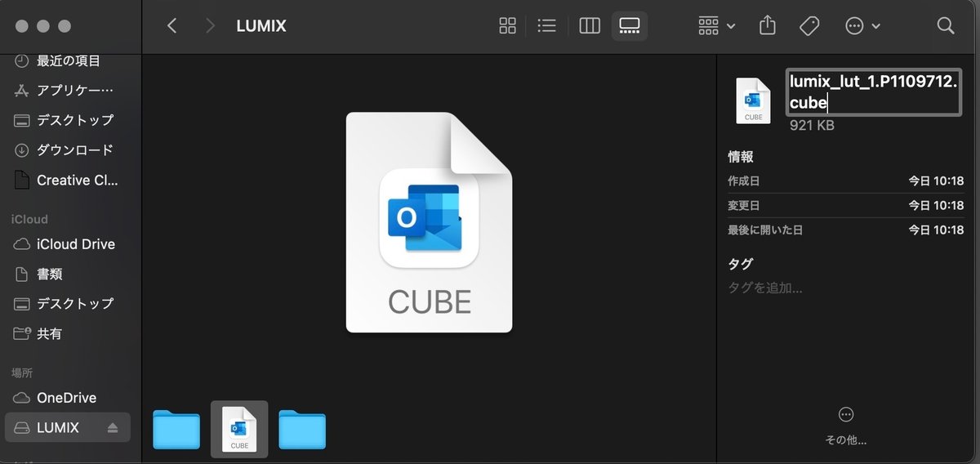Click the large CUBE file preview
The image size is (980, 464).
click(429, 222)
